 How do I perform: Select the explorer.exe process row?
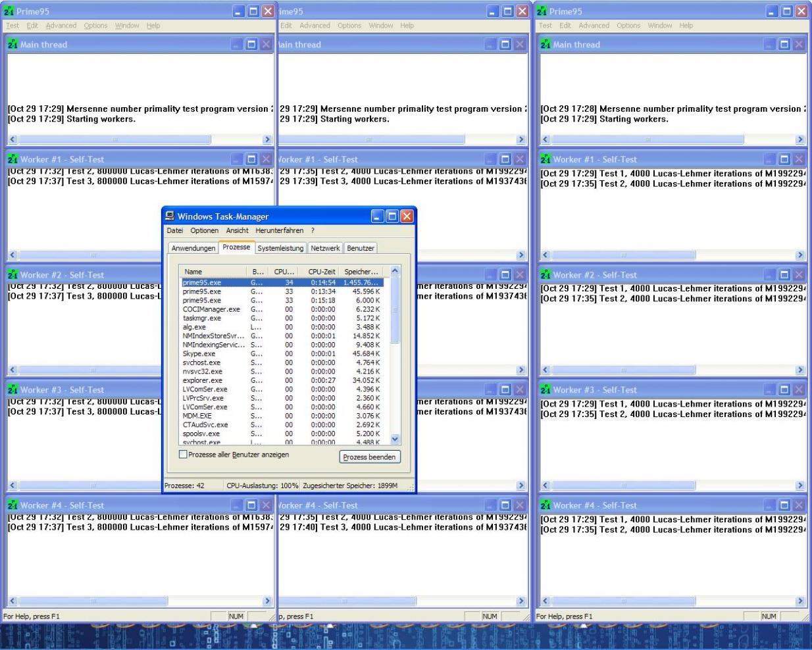click(x=282, y=380)
